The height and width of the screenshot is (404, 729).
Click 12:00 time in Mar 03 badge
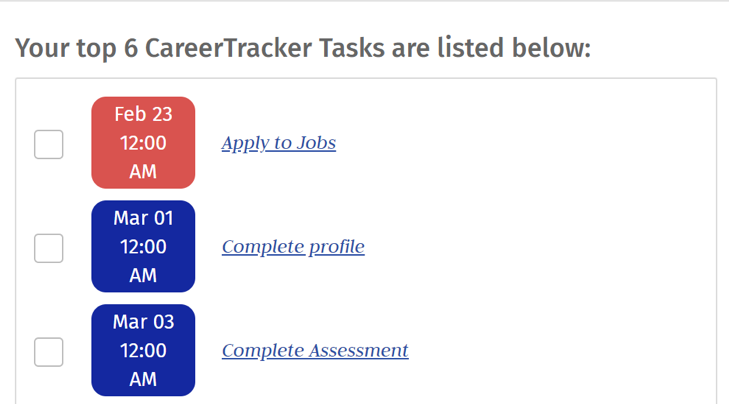pos(143,351)
